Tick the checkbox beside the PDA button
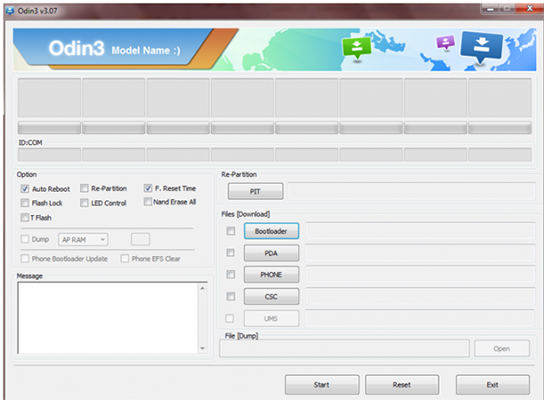This screenshot has height=400, width=544. click(x=230, y=253)
